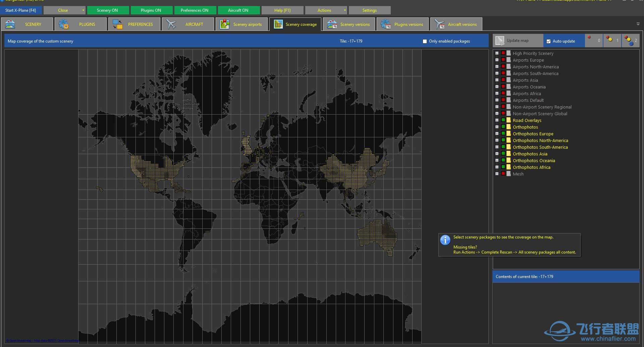
Task: Toggle green status box of Road Overlays
Action: tap(503, 120)
